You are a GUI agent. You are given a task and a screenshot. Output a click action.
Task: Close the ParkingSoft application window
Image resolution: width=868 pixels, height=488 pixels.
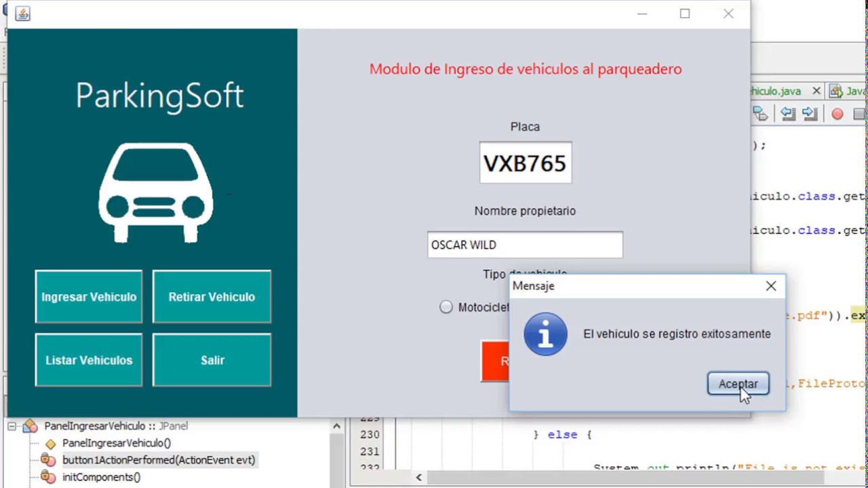click(x=728, y=14)
